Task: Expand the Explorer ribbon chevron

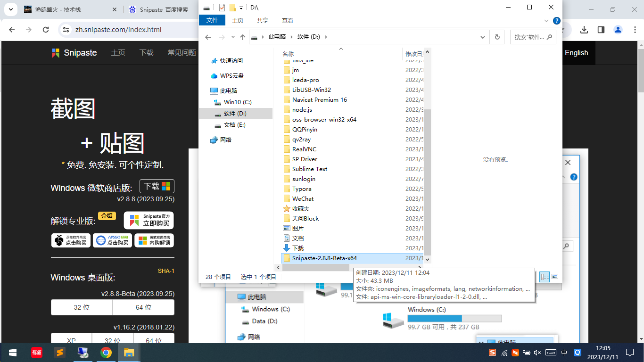Action: pyautogui.click(x=546, y=21)
